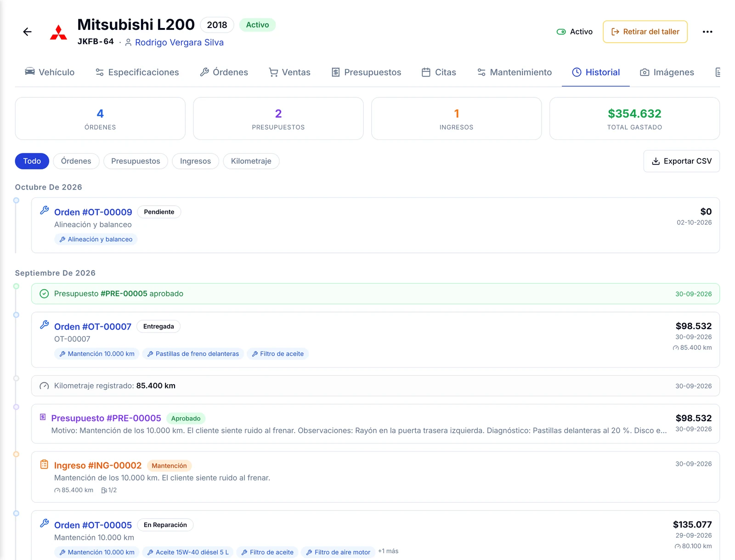Expand the +1 más tags on OT-00005
Viewport: 735px width, 560px height.
click(x=388, y=551)
